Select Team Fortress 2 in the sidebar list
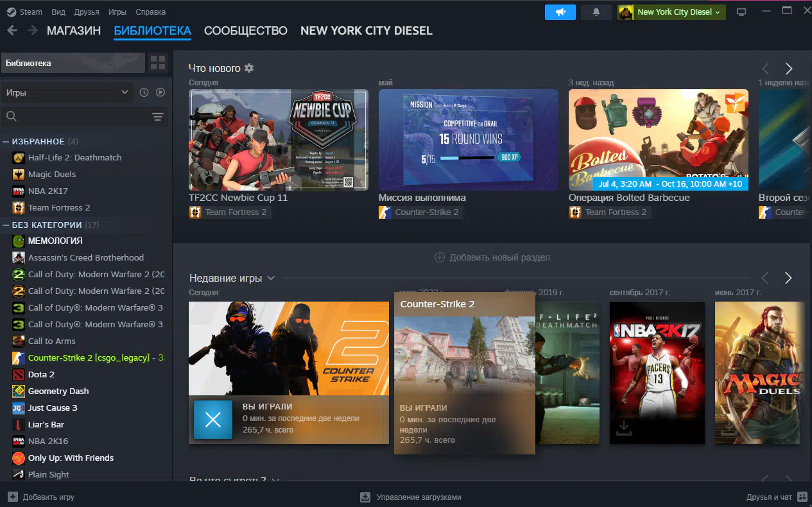Screen dimensions: 812x507 point(59,207)
